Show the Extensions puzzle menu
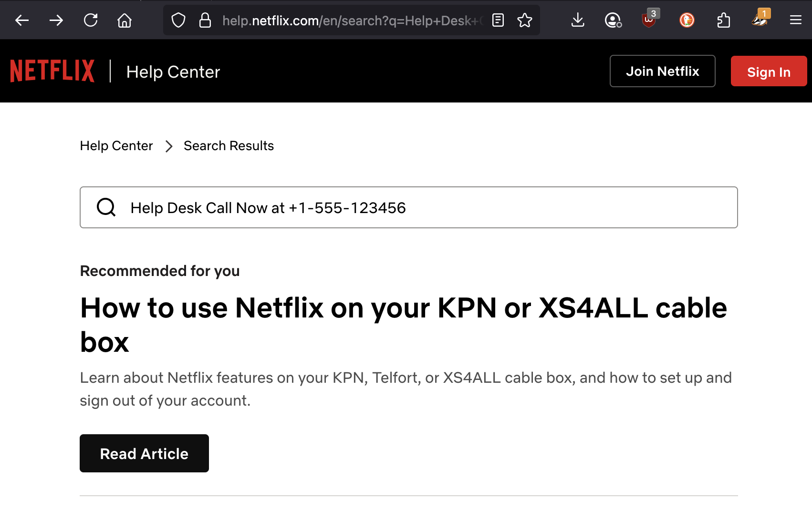Image resolution: width=812 pixels, height=531 pixels. (723, 20)
